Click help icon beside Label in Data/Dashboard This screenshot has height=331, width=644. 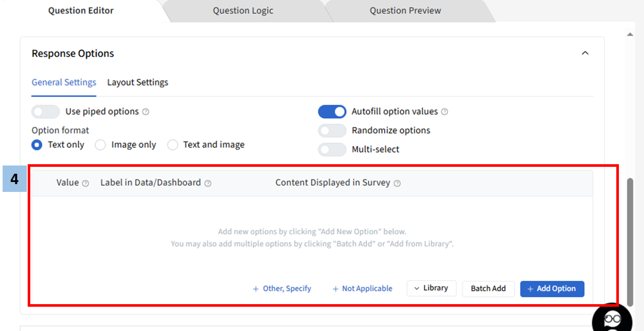click(208, 183)
